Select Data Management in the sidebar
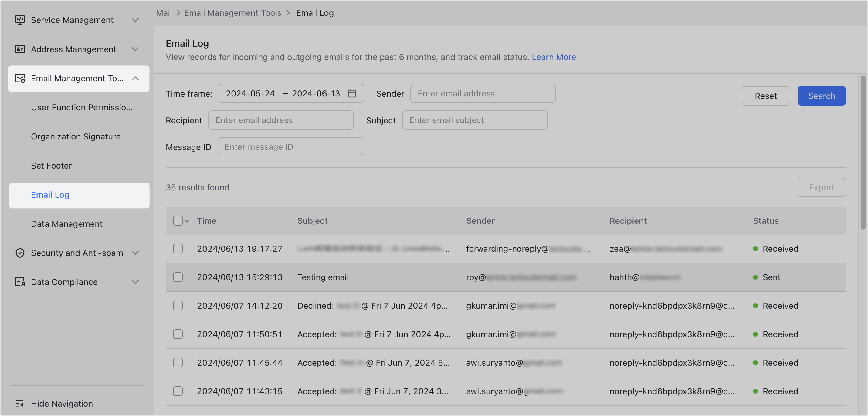 tap(66, 223)
